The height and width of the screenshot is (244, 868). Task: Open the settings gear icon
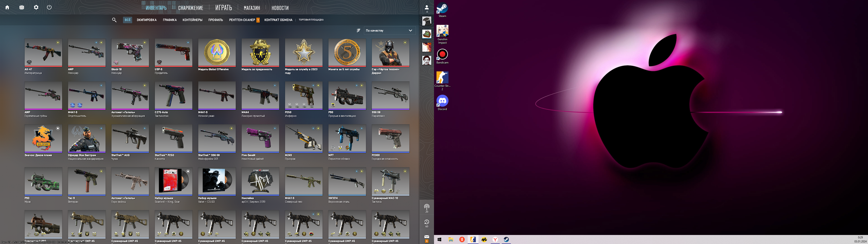click(36, 7)
